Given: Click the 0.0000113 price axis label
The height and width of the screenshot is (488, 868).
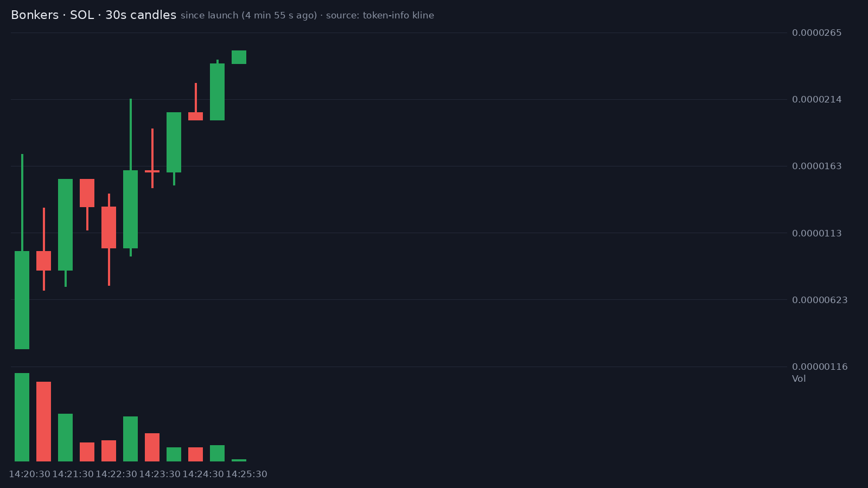Looking at the screenshot, I should pos(816,233).
